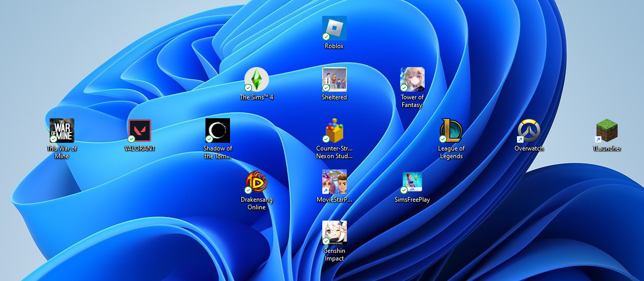
Task: Click the "Shadow of the Tom..." label
Action: [218, 153]
